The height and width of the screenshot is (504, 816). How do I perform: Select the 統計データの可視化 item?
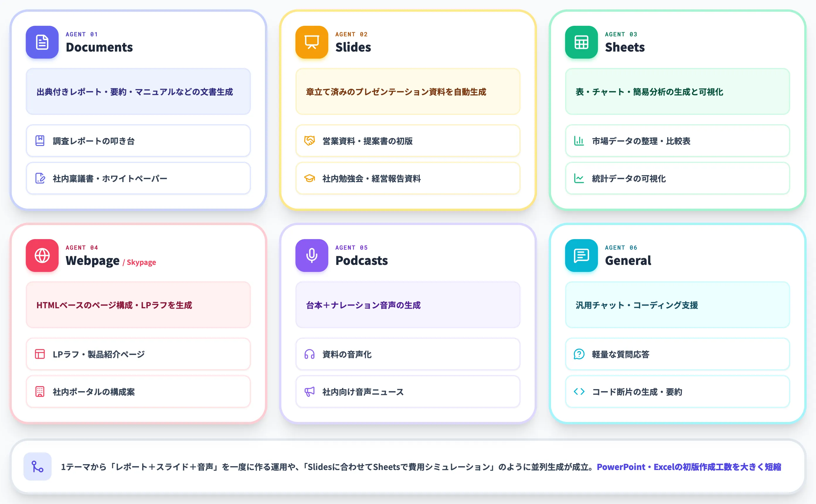(678, 178)
